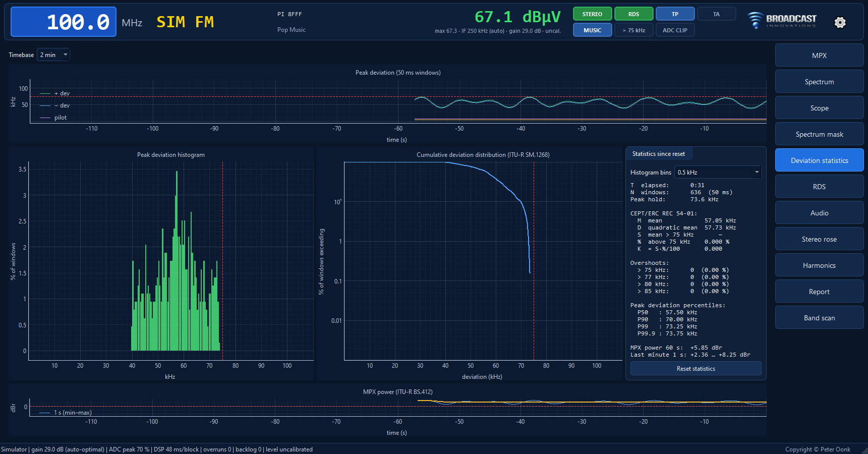Toggle the RDS status indicator
The height and width of the screenshot is (454, 868).
coord(633,14)
